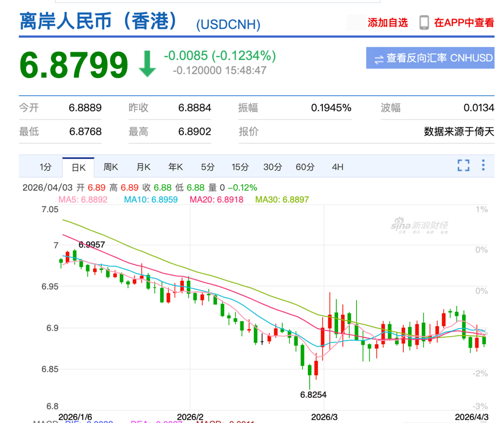Screen dimensions: 504x423
Task: Open the 在APP中查看 link
Action: click(464, 23)
